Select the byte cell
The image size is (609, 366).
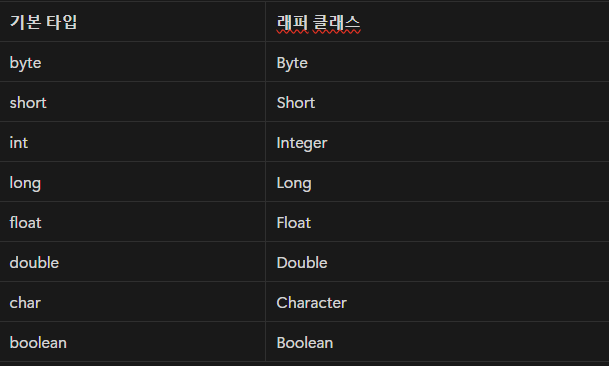coord(132,62)
